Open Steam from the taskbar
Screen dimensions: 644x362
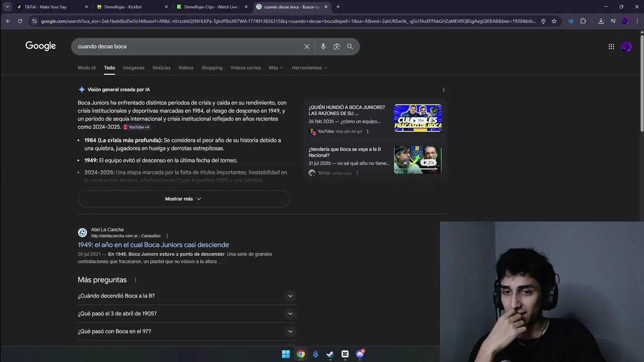(x=330, y=354)
